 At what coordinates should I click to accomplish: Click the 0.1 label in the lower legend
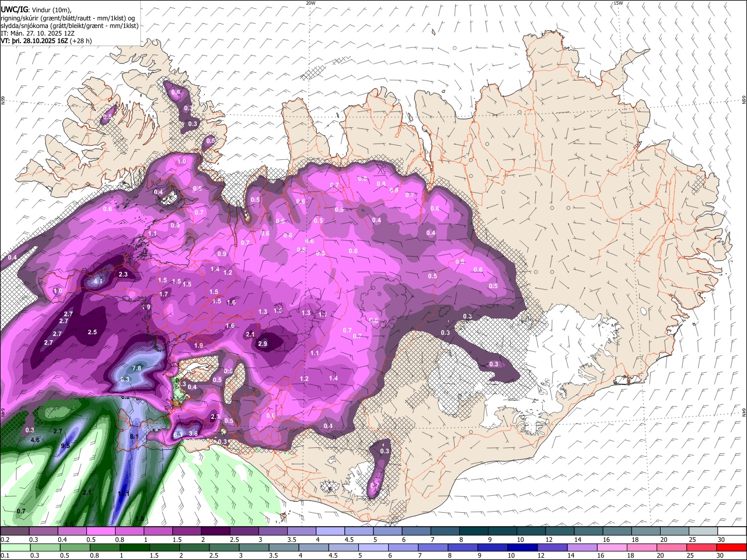pyautogui.click(x=5, y=556)
